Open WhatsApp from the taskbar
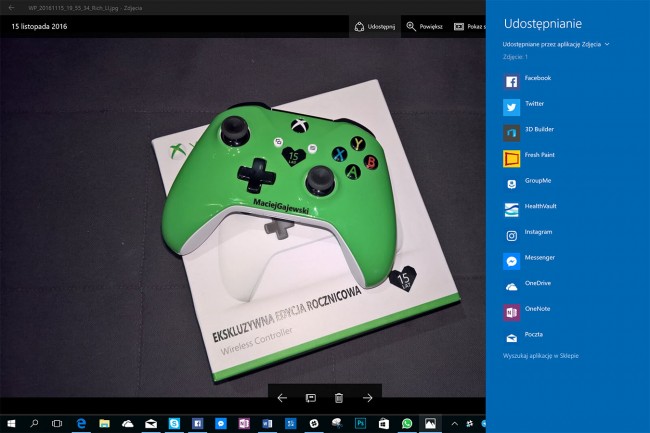 tap(407, 423)
